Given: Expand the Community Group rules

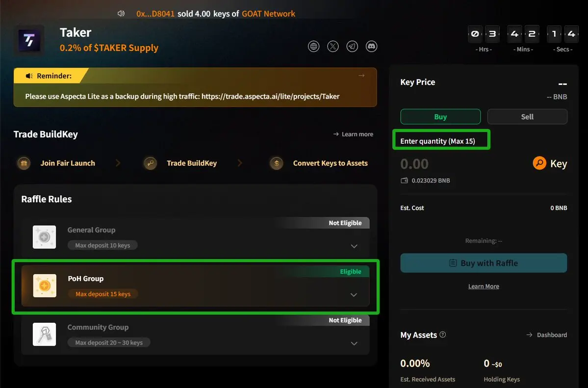Looking at the screenshot, I should tap(354, 343).
